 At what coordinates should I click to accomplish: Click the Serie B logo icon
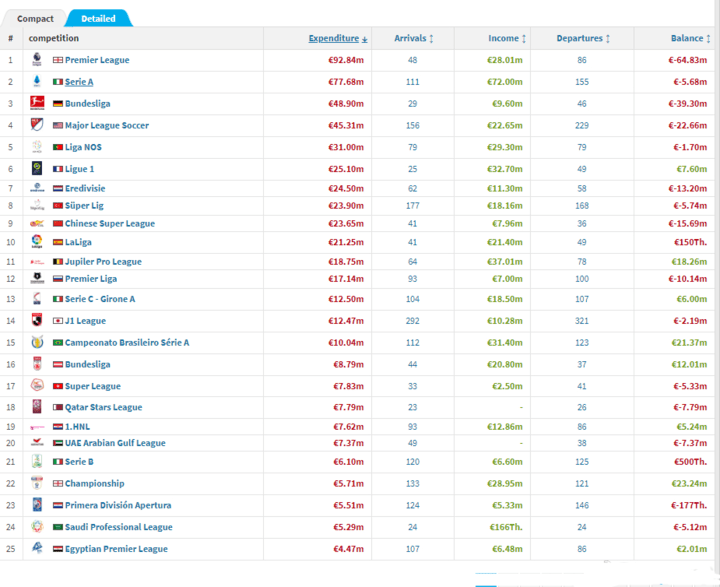coord(37,461)
